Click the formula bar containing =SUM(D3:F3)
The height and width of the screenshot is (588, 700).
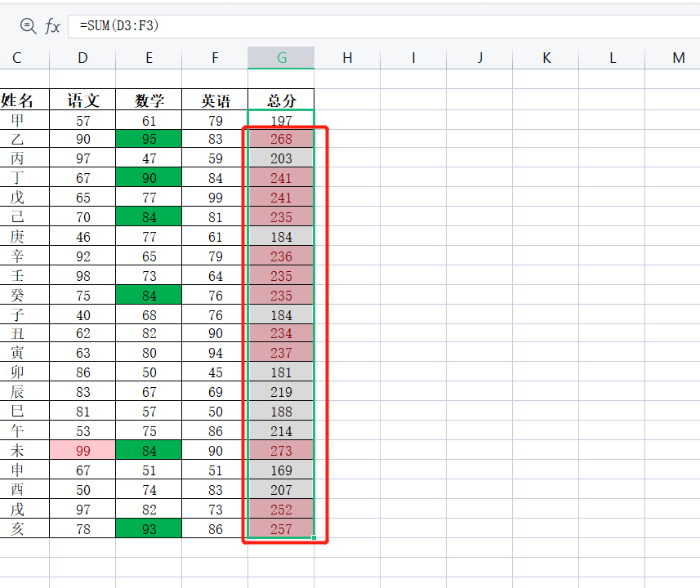[384, 26]
